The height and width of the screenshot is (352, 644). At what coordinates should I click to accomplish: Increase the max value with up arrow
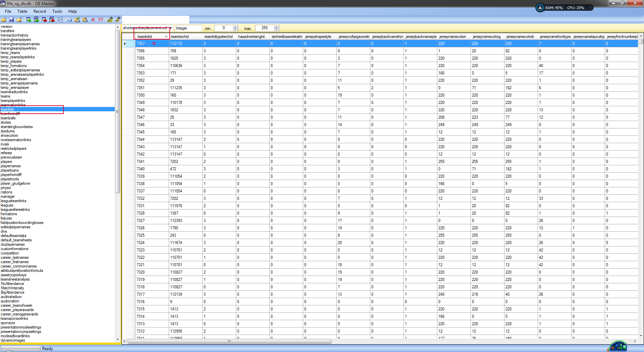276,27
